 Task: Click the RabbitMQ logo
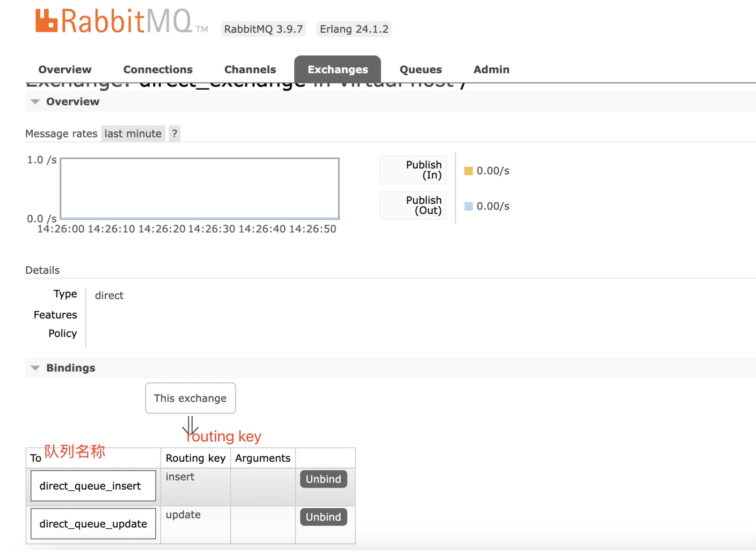(x=121, y=21)
